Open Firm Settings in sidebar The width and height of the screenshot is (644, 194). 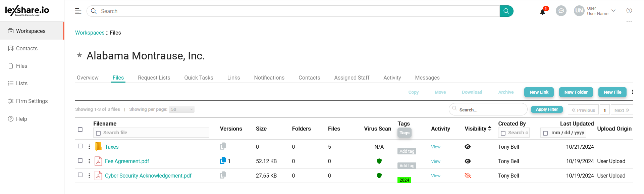coord(32,101)
